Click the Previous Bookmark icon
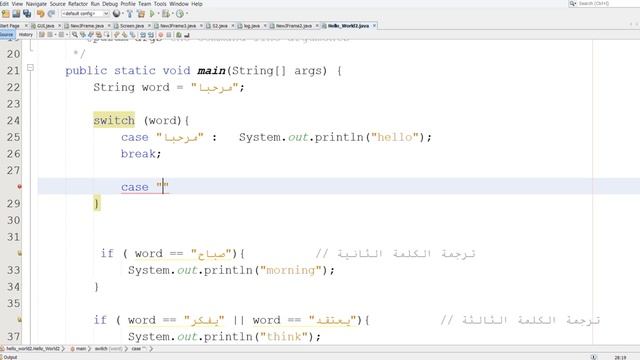 [116, 35]
